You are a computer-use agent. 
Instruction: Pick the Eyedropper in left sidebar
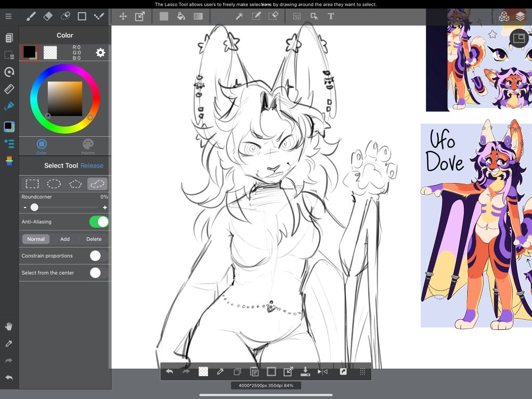(9, 344)
